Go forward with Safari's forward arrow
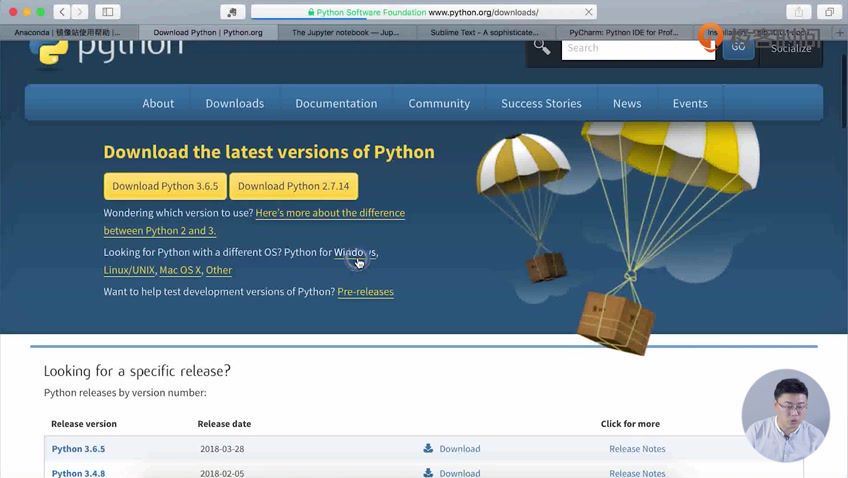The width and height of the screenshot is (848, 478). pos(80,11)
